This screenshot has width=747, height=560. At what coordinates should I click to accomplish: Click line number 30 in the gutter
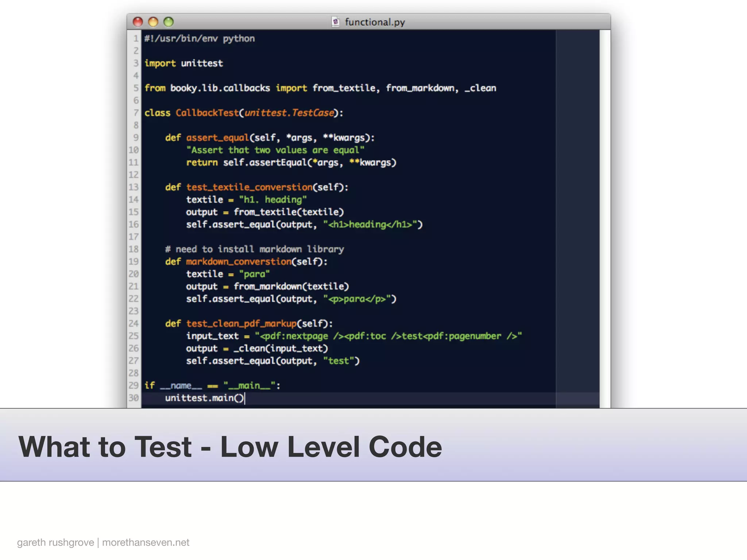click(134, 398)
